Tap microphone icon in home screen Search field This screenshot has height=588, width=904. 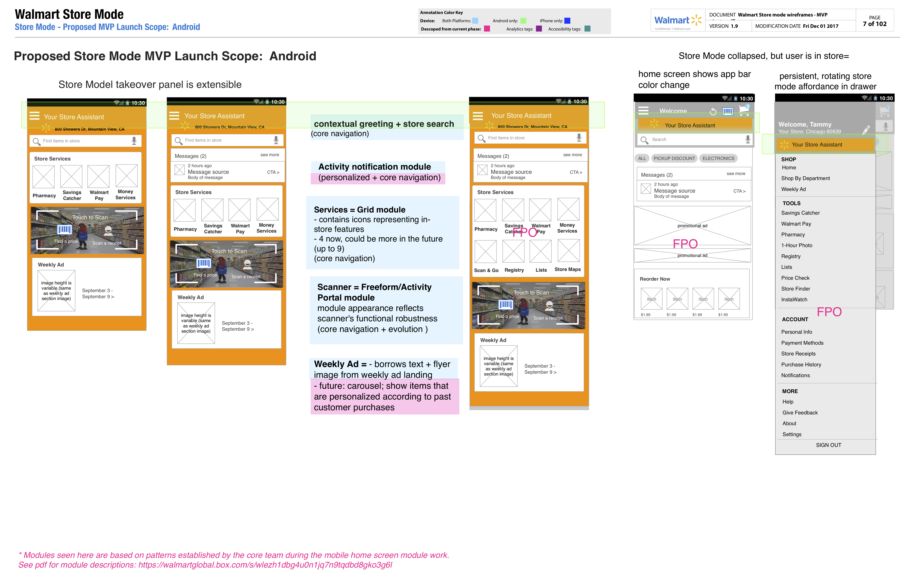(x=747, y=139)
